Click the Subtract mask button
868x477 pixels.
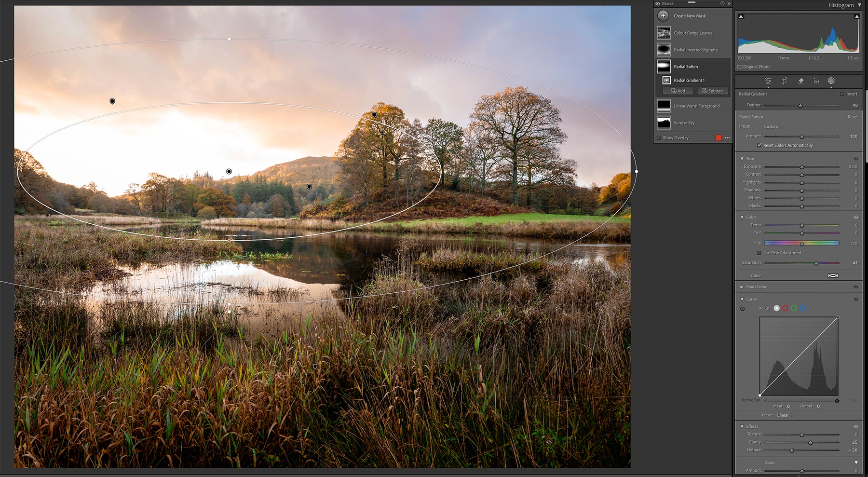pyautogui.click(x=713, y=91)
